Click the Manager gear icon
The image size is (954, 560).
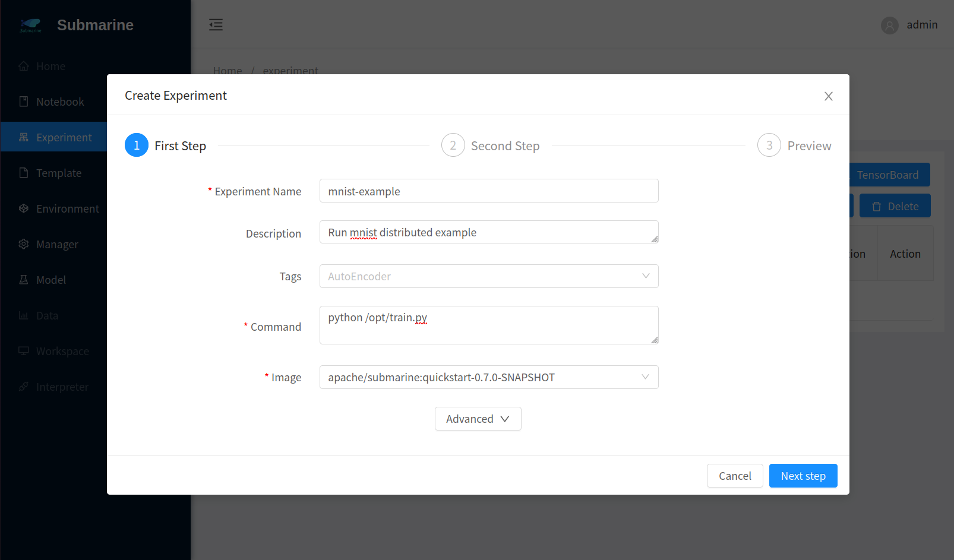[x=24, y=244]
